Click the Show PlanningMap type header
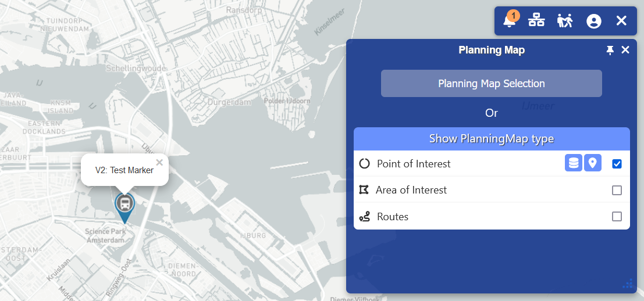The height and width of the screenshot is (301, 644). pyautogui.click(x=491, y=139)
